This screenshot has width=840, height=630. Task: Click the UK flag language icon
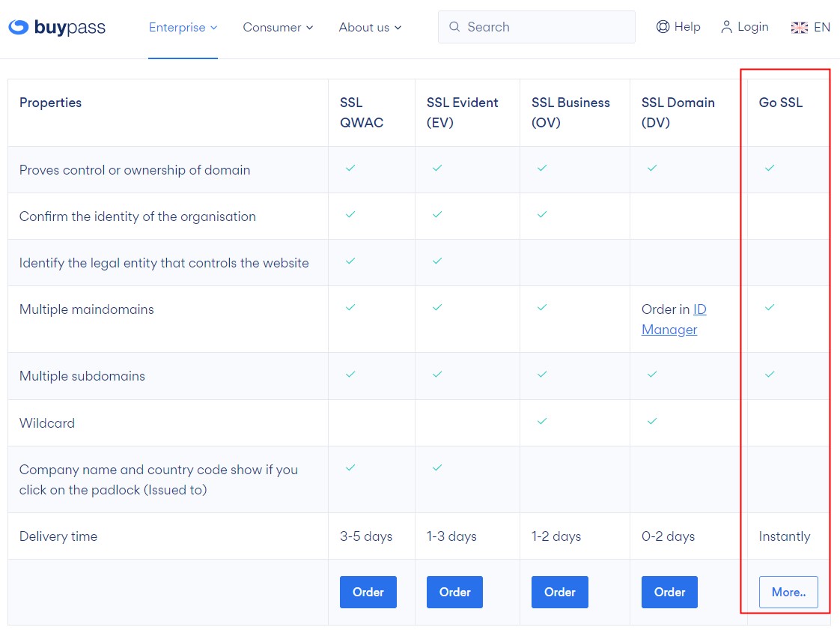(x=800, y=28)
